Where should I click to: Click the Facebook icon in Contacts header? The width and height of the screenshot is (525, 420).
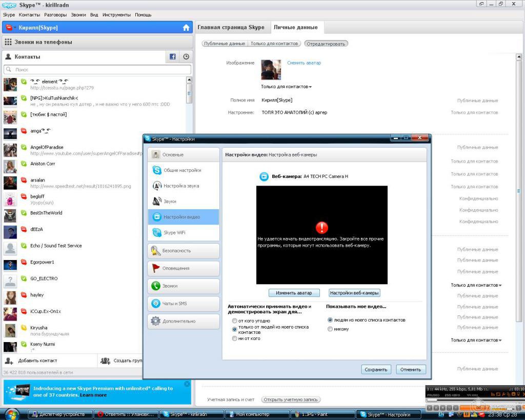[173, 57]
